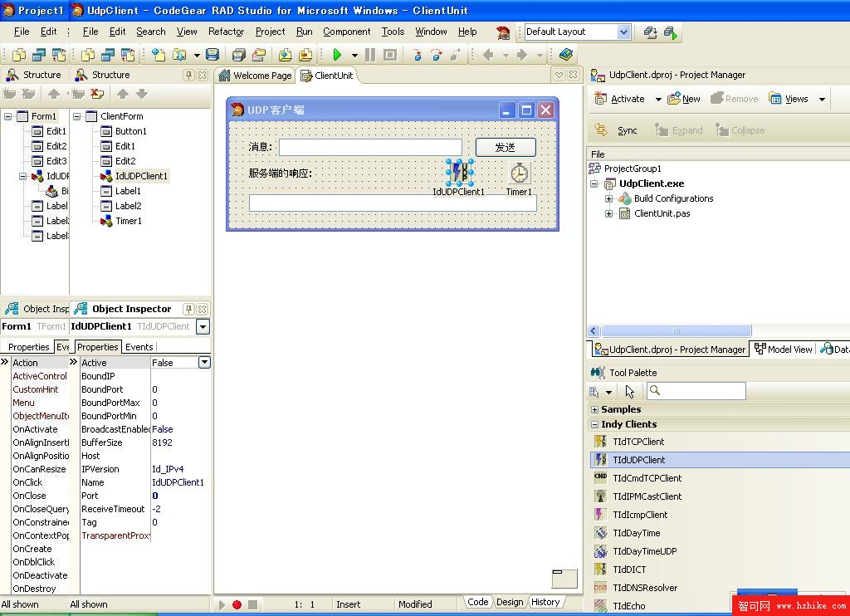Click the New Items toolbar icon
This screenshot has width=850, height=616.
point(159,54)
